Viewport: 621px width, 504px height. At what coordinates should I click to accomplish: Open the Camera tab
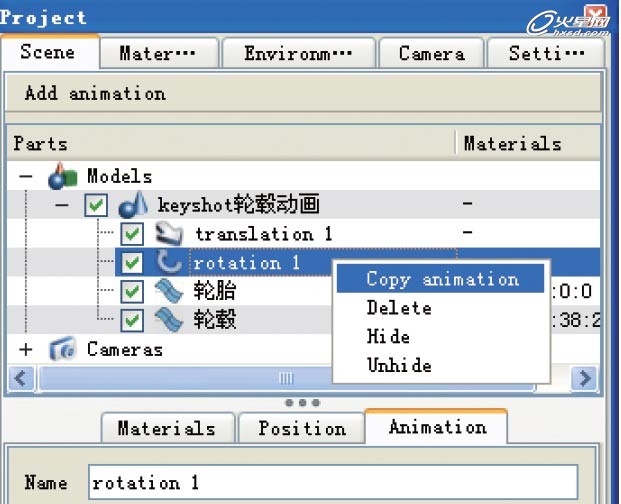(x=432, y=53)
